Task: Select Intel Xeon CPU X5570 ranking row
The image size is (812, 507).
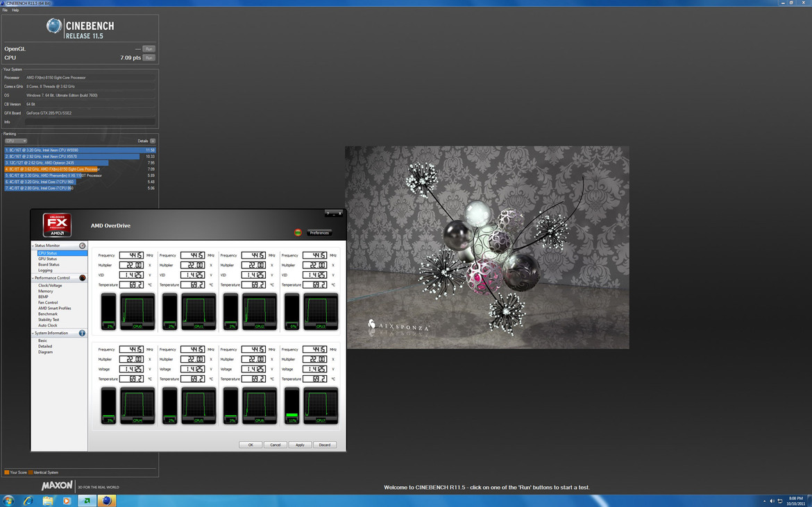Action: [80, 156]
